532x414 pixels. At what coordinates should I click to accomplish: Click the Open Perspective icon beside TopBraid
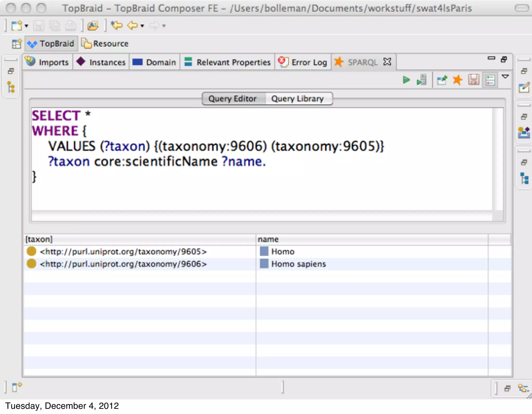(x=17, y=44)
